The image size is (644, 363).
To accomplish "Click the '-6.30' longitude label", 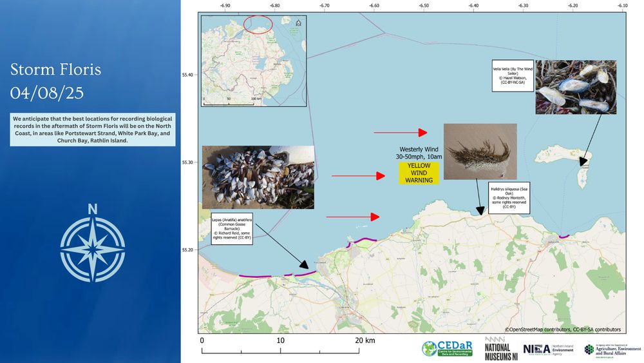I will (523, 6).
